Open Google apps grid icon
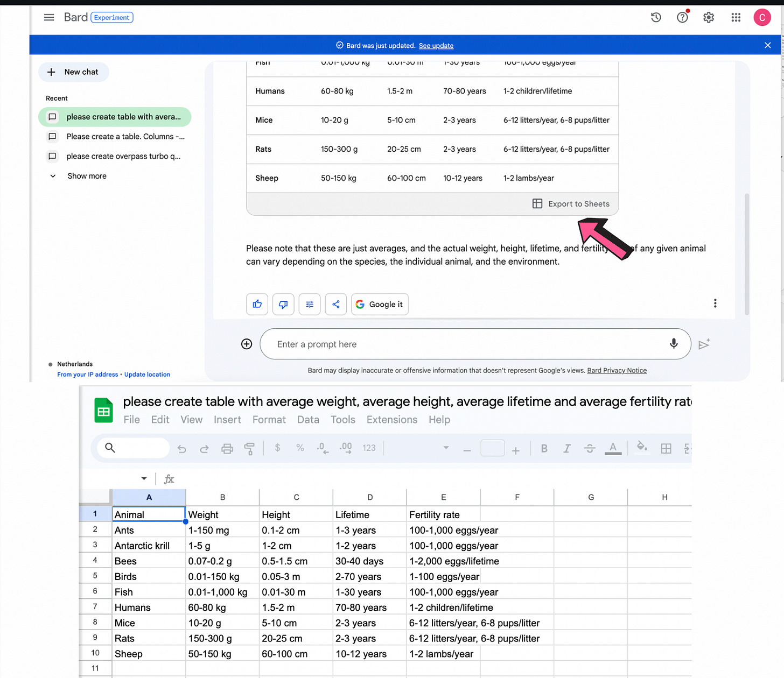Viewport: 784px width, 678px height. point(736,17)
